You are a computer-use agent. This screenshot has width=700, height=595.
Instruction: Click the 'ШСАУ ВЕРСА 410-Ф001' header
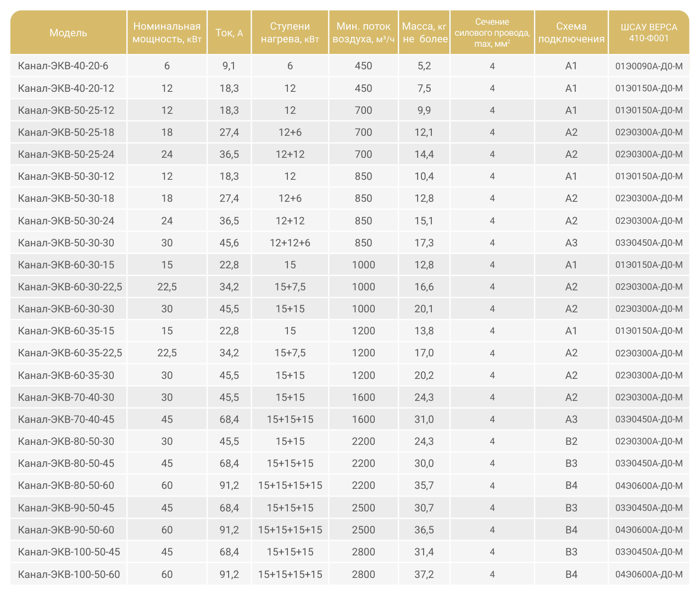point(649,32)
